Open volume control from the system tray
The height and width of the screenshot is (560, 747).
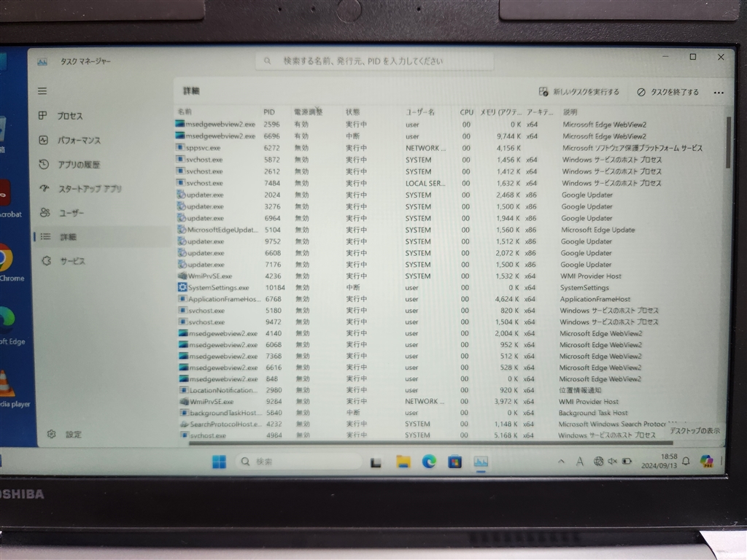tap(612, 461)
